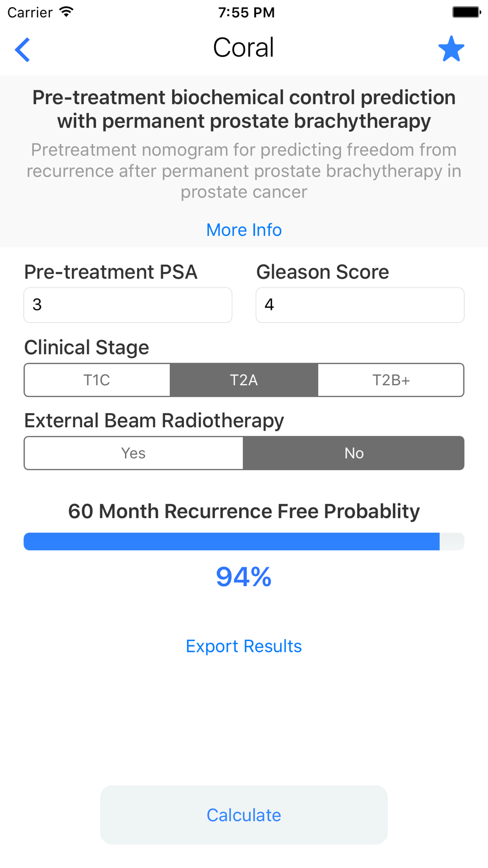The width and height of the screenshot is (488, 868).
Task: Tap the Wi-Fi status icon
Action: tap(66, 12)
